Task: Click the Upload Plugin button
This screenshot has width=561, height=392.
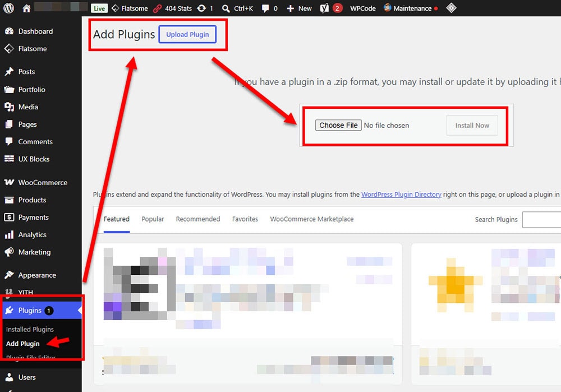Action: tap(187, 34)
